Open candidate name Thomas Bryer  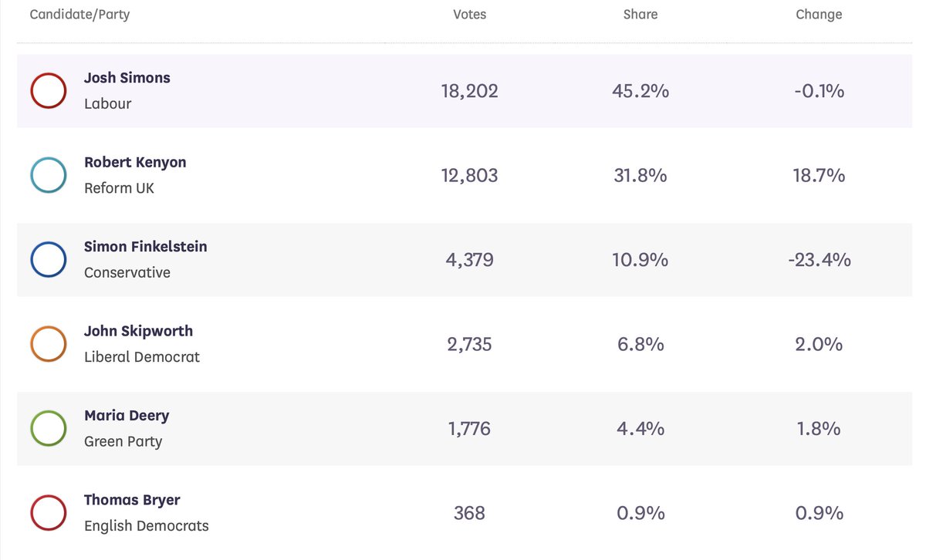pos(132,500)
